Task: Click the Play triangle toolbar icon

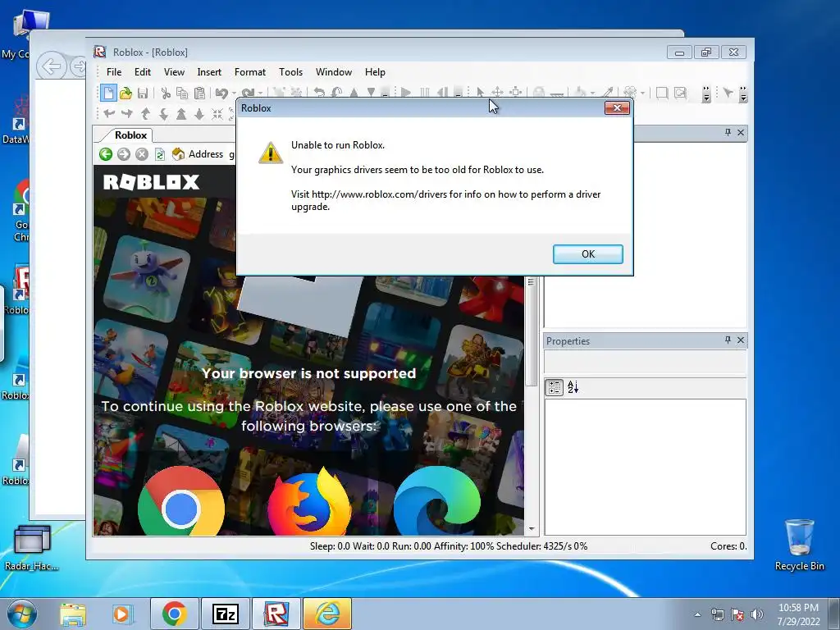Action: click(x=406, y=93)
